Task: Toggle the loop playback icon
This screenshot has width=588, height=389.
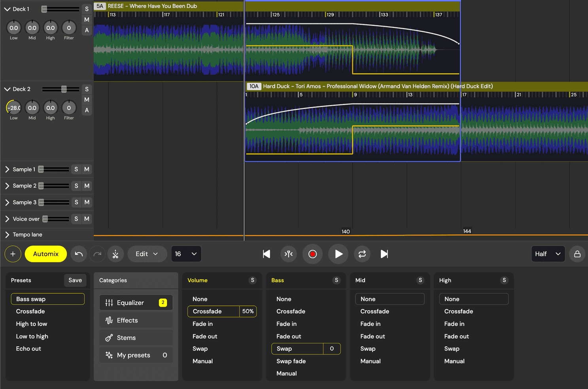Action: [362, 254]
